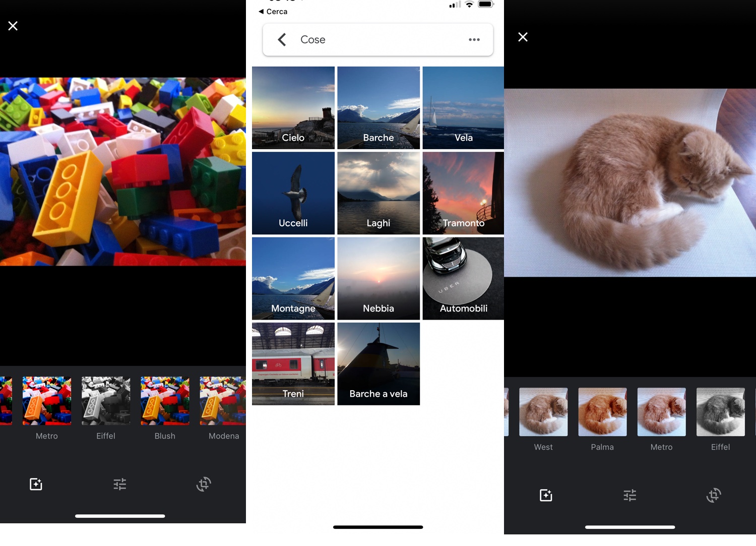Apply the Palma filter to the cat photo

(602, 411)
